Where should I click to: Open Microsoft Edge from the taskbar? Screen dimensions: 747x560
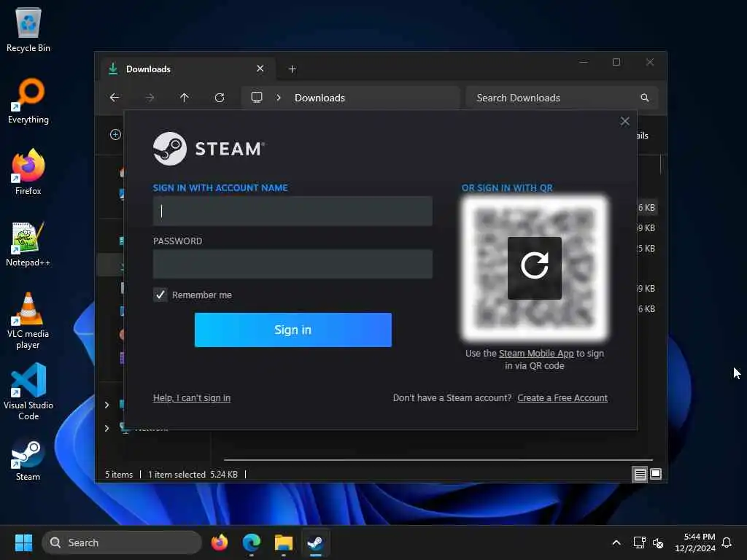(252, 542)
